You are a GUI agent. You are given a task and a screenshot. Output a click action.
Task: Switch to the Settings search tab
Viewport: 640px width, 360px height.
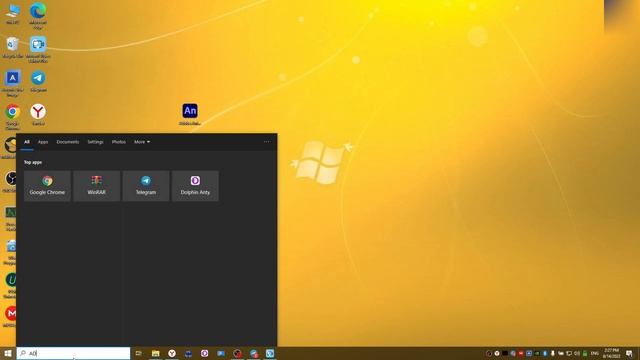pos(95,142)
